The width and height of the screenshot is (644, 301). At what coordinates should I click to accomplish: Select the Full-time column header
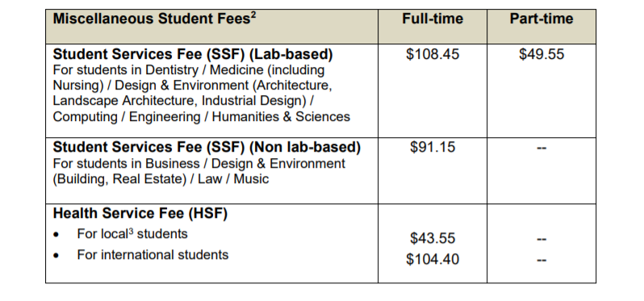[x=433, y=19]
